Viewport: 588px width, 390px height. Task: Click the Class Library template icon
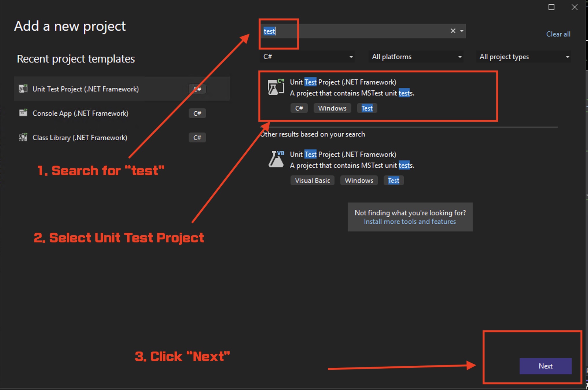(x=23, y=137)
